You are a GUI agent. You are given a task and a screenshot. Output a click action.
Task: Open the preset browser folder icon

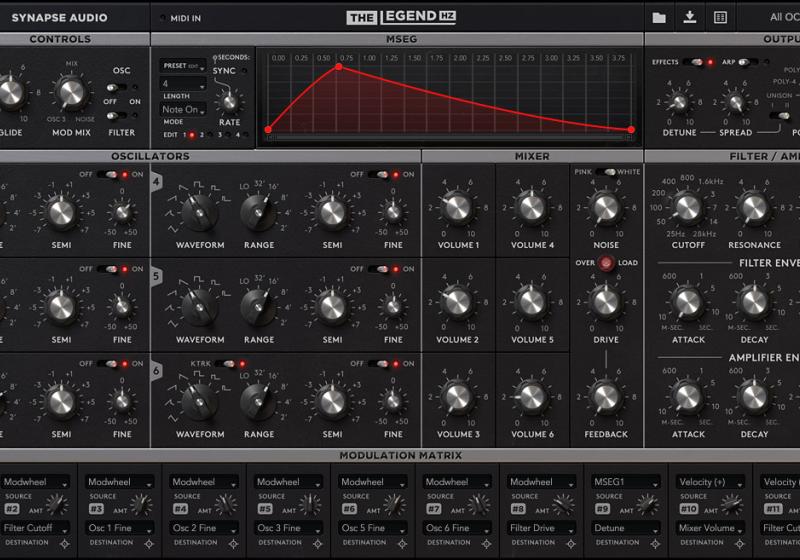[659, 18]
